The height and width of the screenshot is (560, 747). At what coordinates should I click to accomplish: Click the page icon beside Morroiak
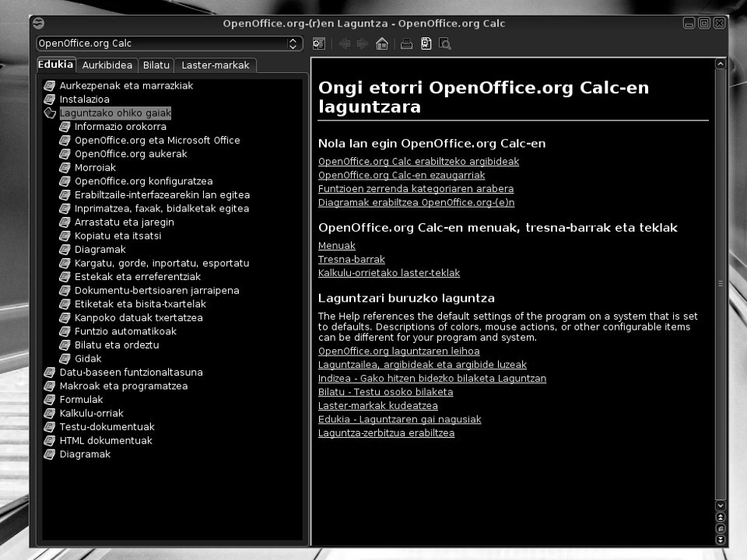tap(65, 168)
